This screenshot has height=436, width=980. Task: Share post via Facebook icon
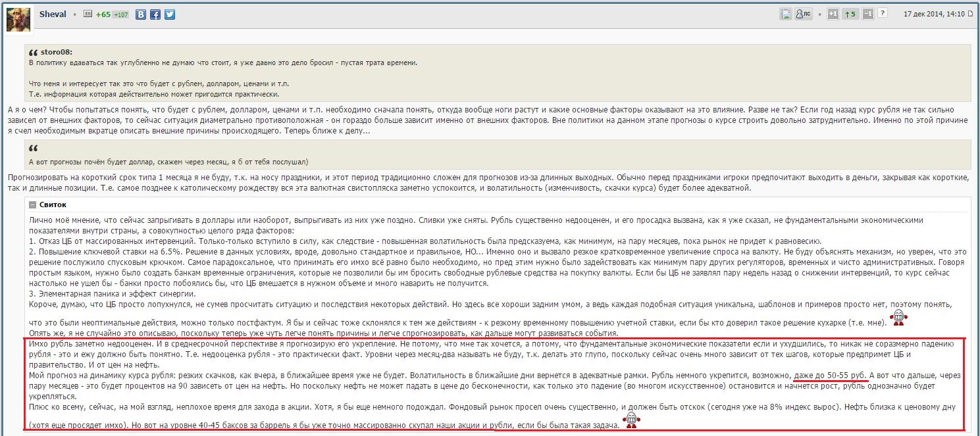click(x=155, y=14)
